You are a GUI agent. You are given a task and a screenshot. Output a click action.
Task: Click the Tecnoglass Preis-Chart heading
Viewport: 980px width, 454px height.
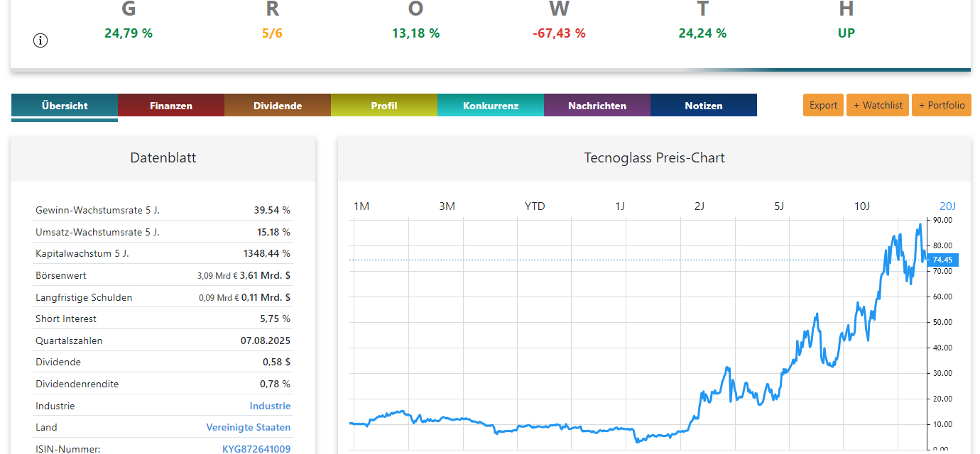pyautogui.click(x=655, y=158)
